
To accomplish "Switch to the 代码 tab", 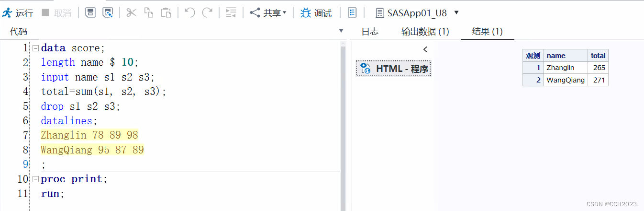I will (19, 32).
